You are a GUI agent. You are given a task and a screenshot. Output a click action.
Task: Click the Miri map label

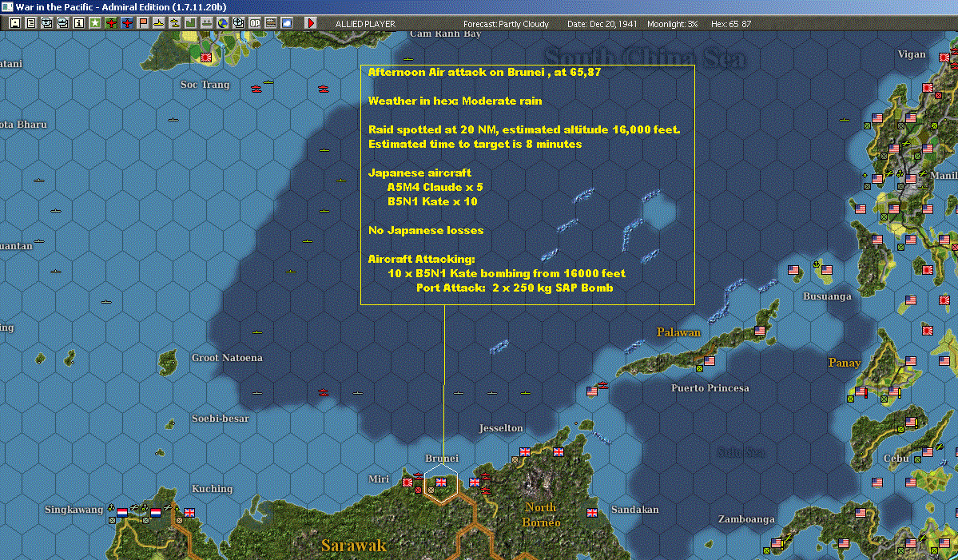pos(379,479)
